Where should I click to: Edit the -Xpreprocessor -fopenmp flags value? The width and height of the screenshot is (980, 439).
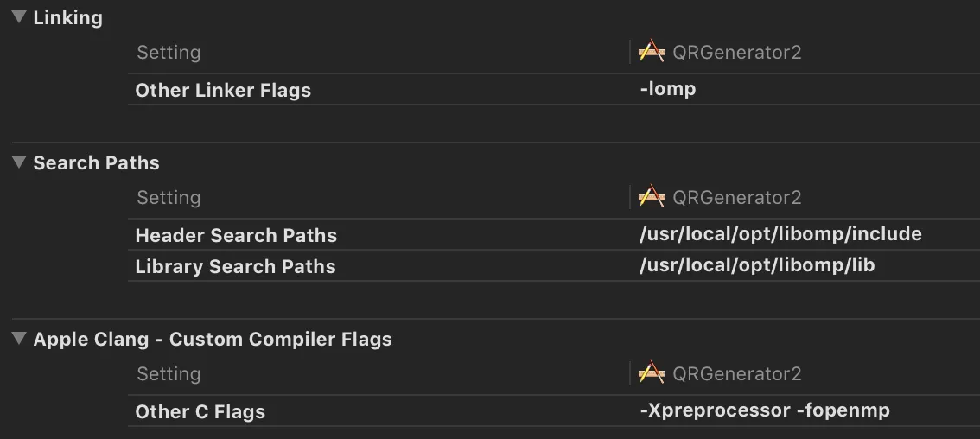[764, 410]
